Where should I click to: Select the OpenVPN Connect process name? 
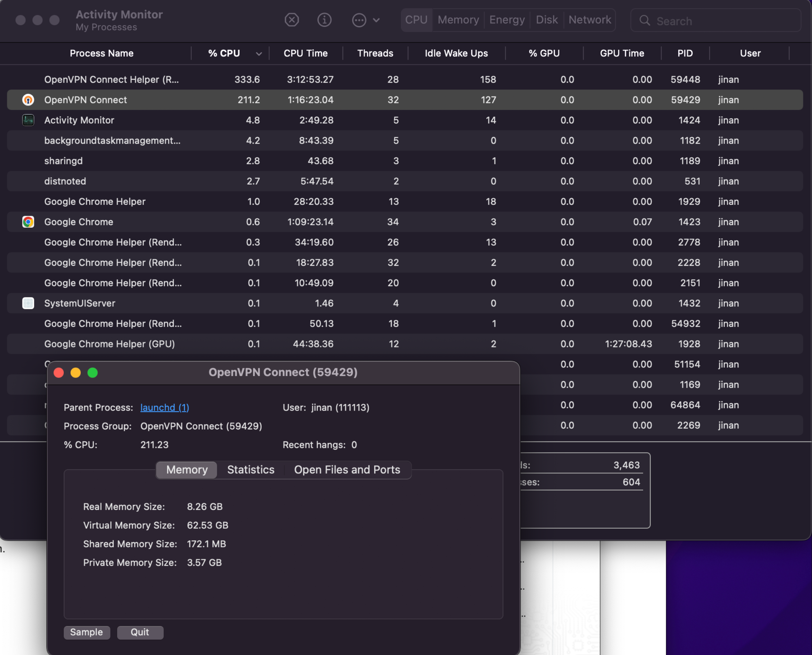coord(86,100)
